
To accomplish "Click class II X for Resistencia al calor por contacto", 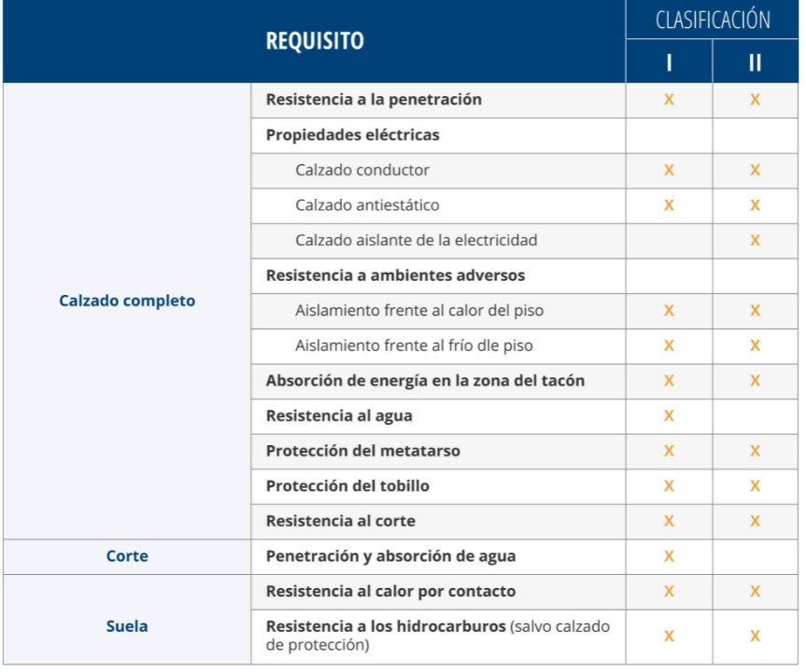I will click(x=755, y=592).
